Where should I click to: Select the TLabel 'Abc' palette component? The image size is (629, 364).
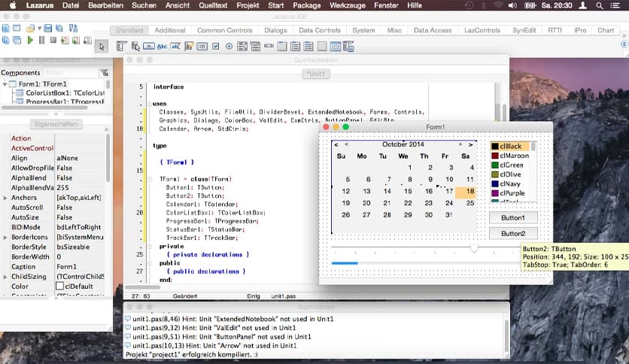click(162, 47)
